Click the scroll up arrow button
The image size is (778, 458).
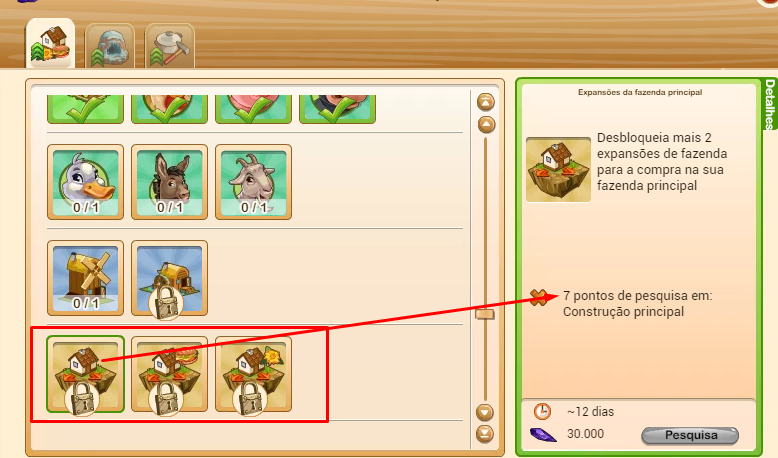(x=486, y=125)
